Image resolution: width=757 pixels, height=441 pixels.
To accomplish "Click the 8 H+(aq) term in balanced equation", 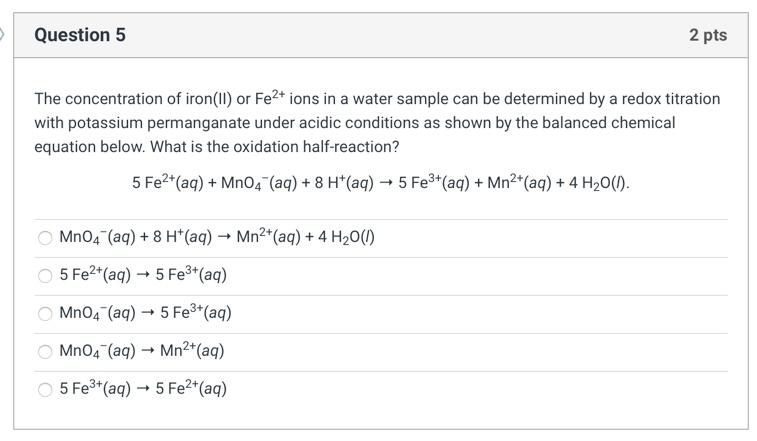I will click(344, 183).
